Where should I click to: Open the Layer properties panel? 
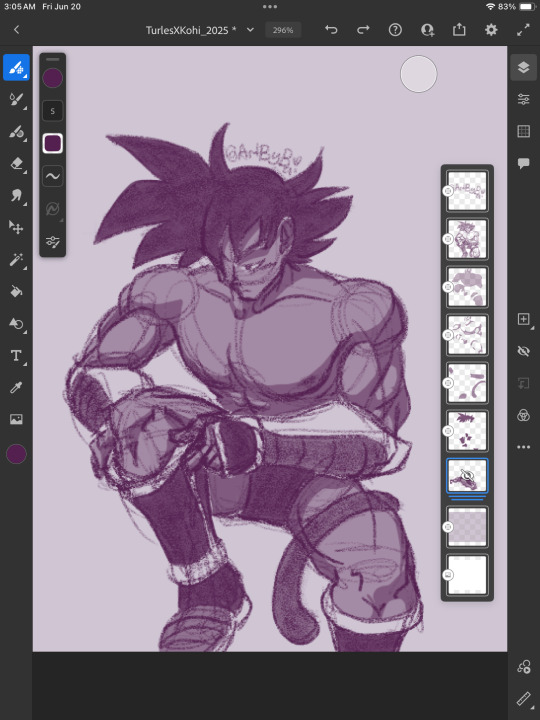point(523,99)
